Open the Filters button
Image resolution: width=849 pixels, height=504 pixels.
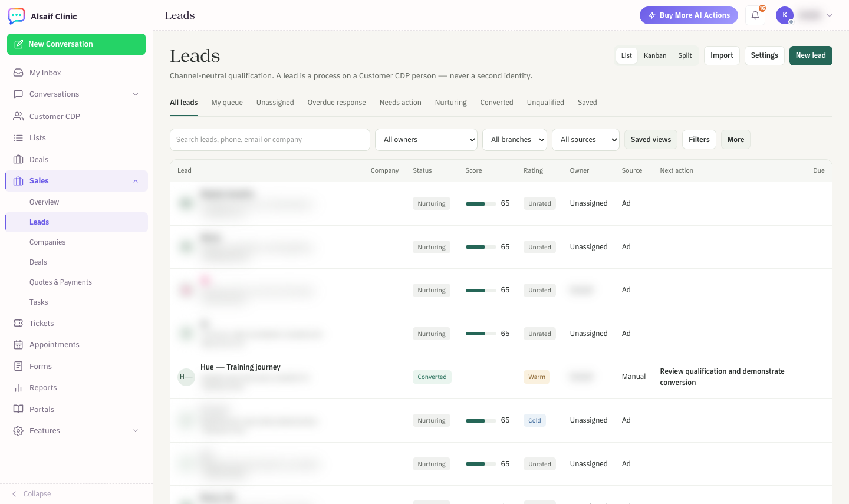[699, 140]
